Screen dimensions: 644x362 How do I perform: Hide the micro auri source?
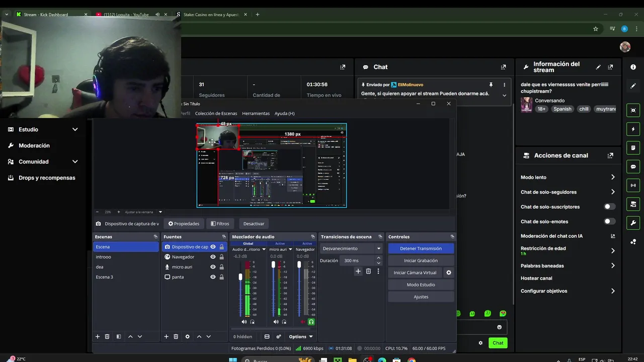(x=213, y=267)
